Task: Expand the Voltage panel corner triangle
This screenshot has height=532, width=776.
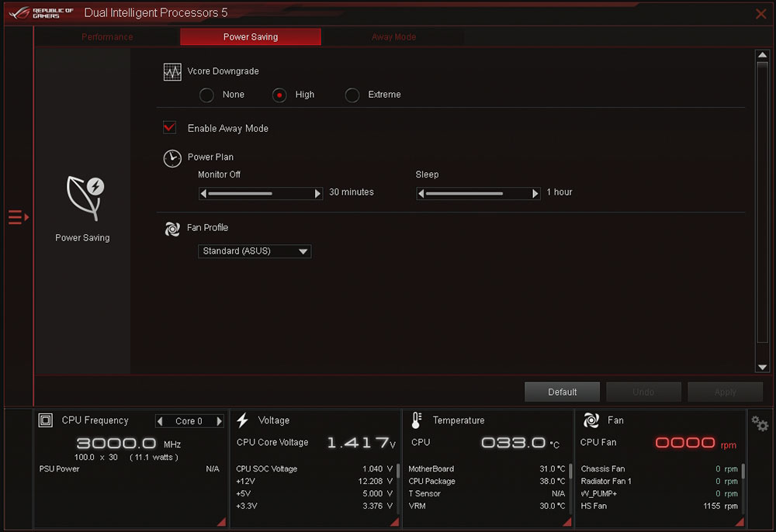Action: [395, 522]
